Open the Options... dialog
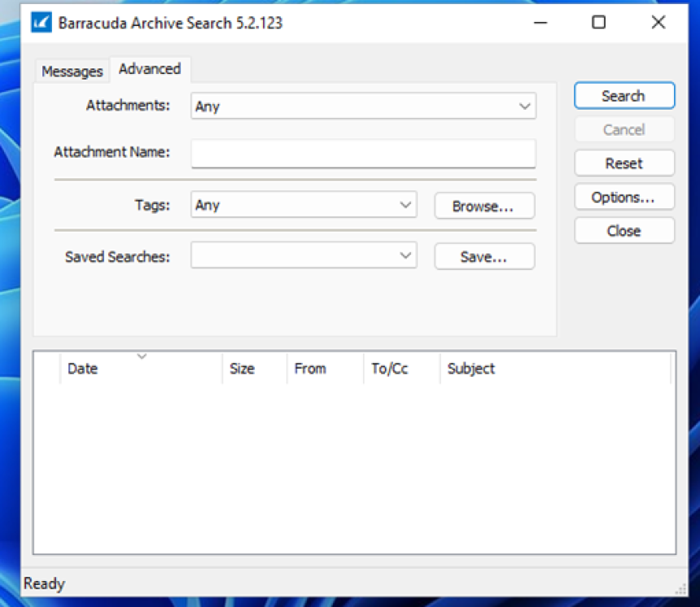This screenshot has height=607, width=700. 624,197
